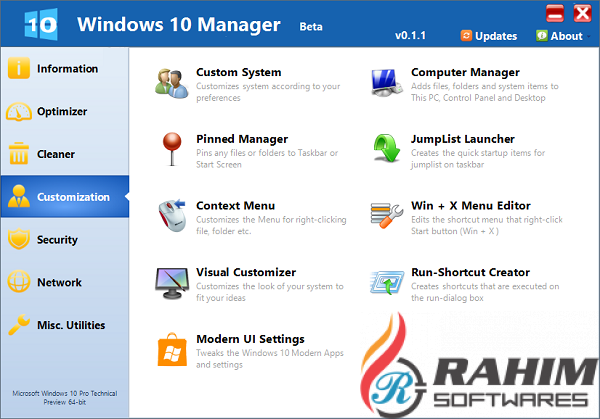The image size is (600, 419).
Task: Open Misc. Utilities section
Action: [x=65, y=325]
